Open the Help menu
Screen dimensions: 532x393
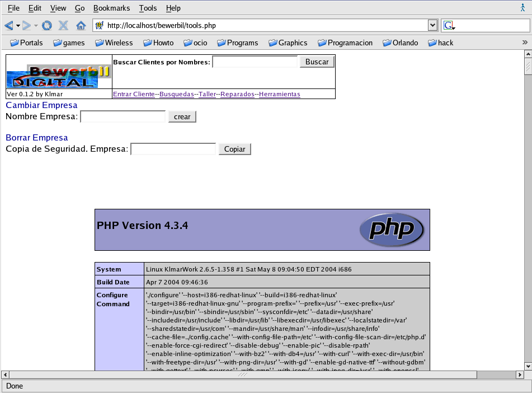(x=173, y=8)
